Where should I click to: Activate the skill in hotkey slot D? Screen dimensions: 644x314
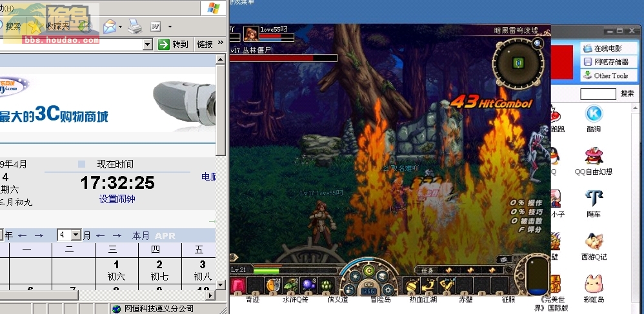pos(447,285)
